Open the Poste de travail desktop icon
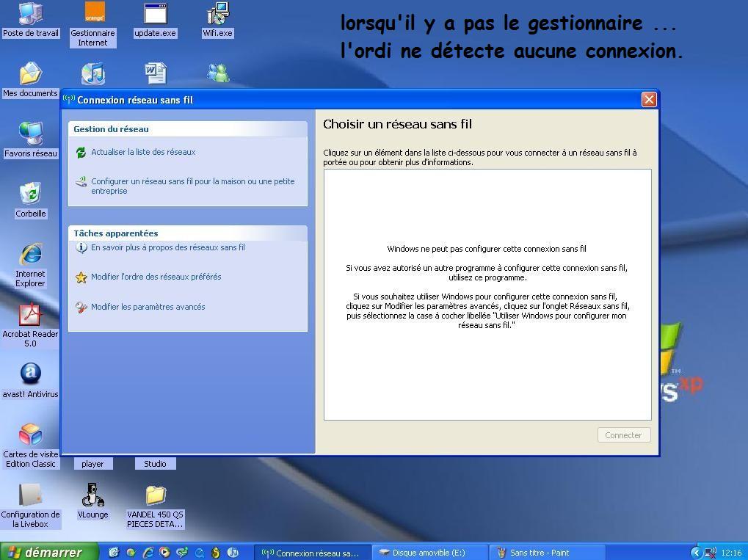 (30, 14)
